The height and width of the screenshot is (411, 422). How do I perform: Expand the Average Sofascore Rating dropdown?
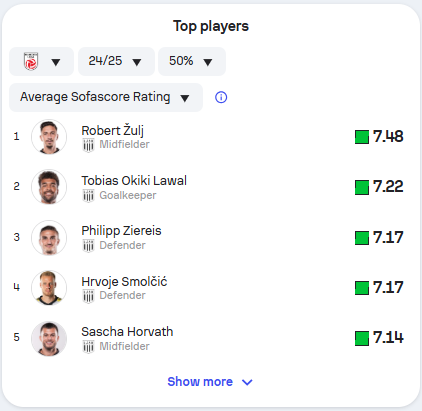coord(106,97)
